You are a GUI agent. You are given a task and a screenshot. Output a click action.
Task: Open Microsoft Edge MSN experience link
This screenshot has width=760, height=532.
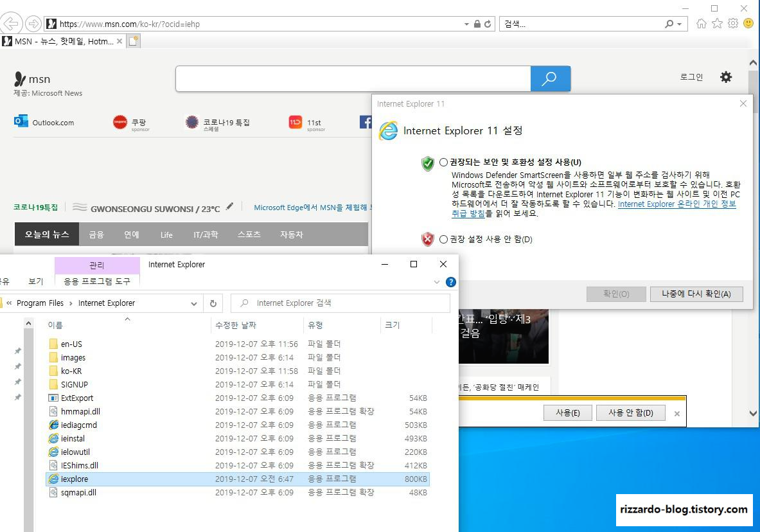coord(312,208)
